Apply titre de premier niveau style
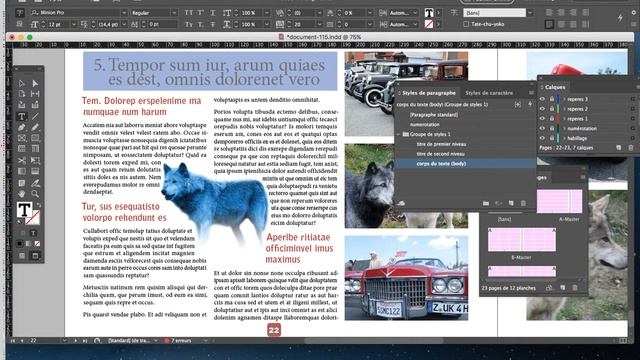 tap(441, 144)
